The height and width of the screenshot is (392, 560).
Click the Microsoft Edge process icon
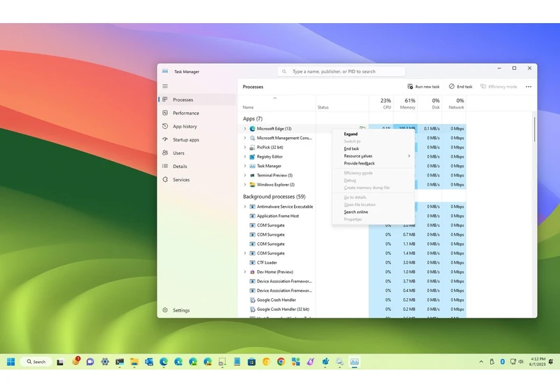pos(252,129)
